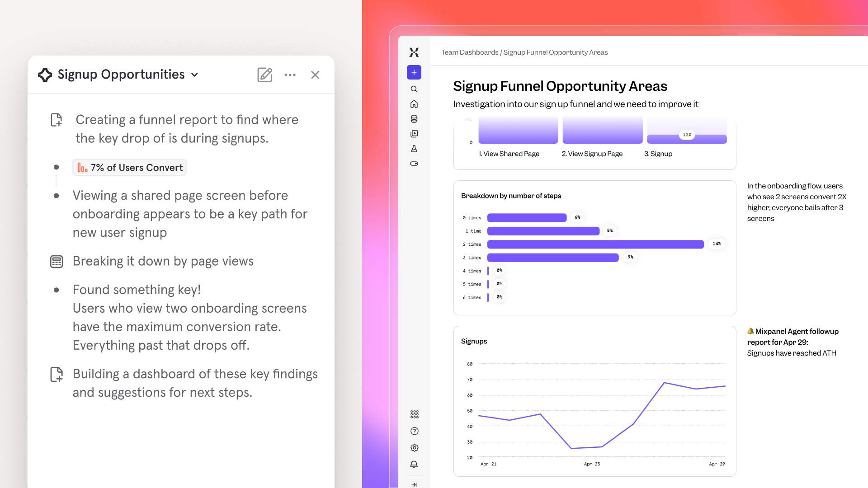Click the 'Signups have reached ATH' text
This screenshot has height=488, width=868.
click(792, 353)
